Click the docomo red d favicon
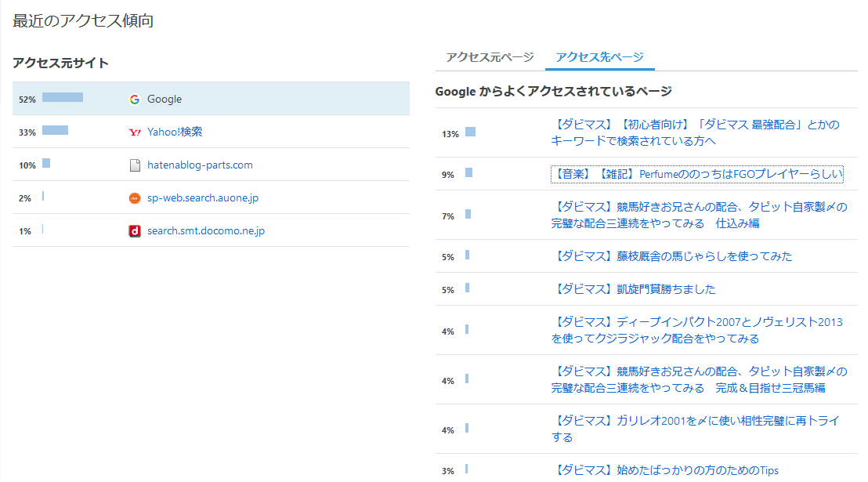Viewport: 868px width, 482px height. click(135, 231)
